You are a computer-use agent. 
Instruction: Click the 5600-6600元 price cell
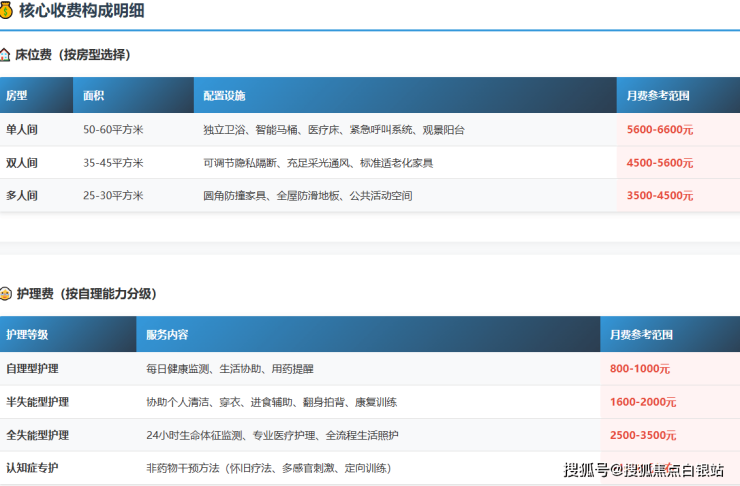659,130
